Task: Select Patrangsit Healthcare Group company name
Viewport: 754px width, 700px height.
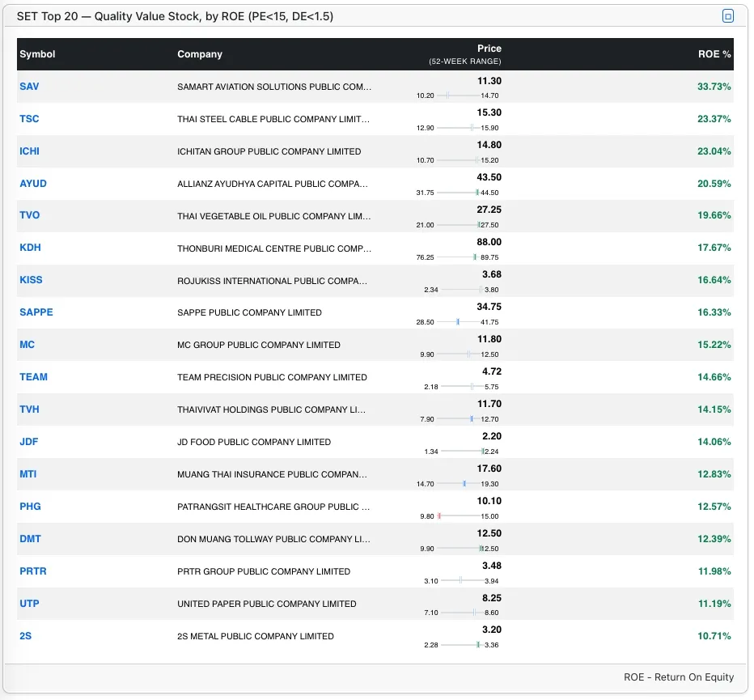Action: (273, 506)
